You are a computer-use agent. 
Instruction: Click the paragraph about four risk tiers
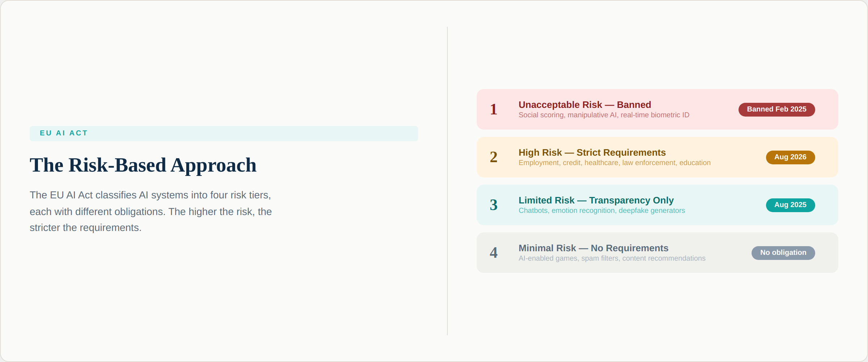click(x=150, y=211)
